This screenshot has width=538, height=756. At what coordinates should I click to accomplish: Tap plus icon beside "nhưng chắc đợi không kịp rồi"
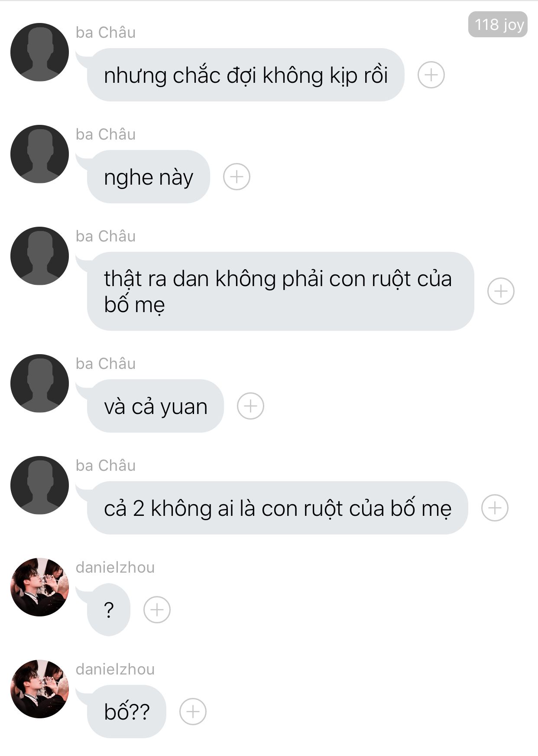431,75
